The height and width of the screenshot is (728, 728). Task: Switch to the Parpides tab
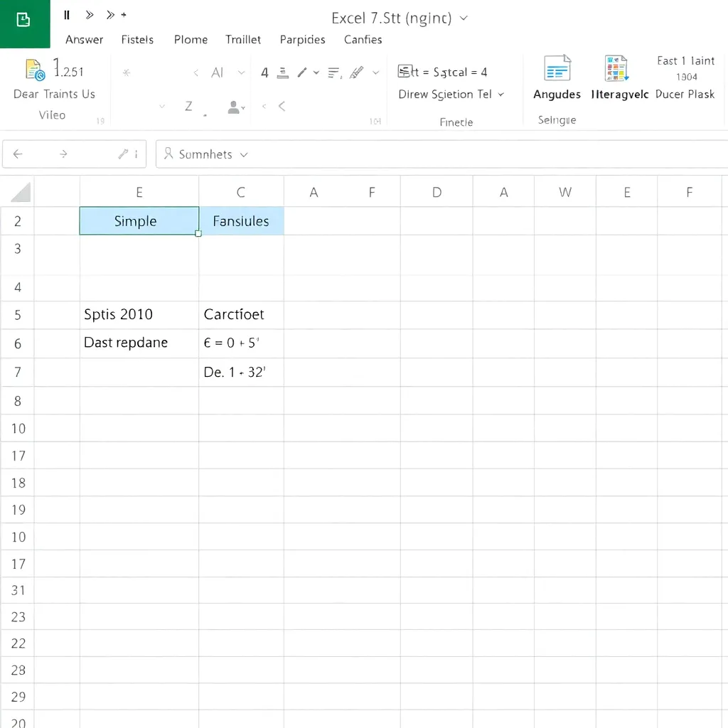click(x=302, y=40)
